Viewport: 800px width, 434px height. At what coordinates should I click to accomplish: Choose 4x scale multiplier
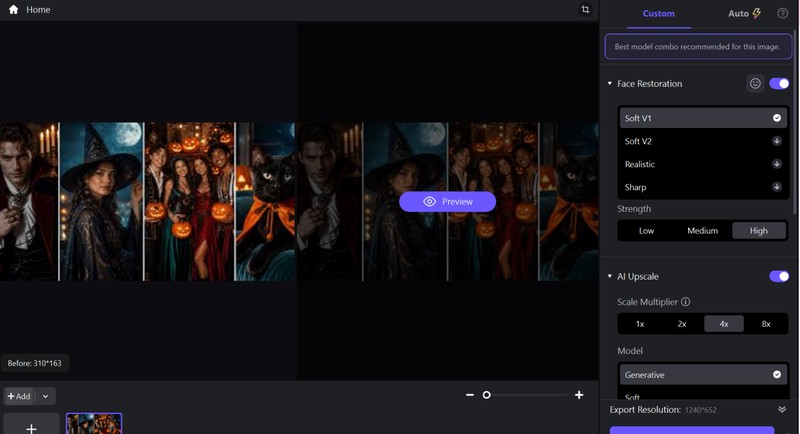point(724,324)
